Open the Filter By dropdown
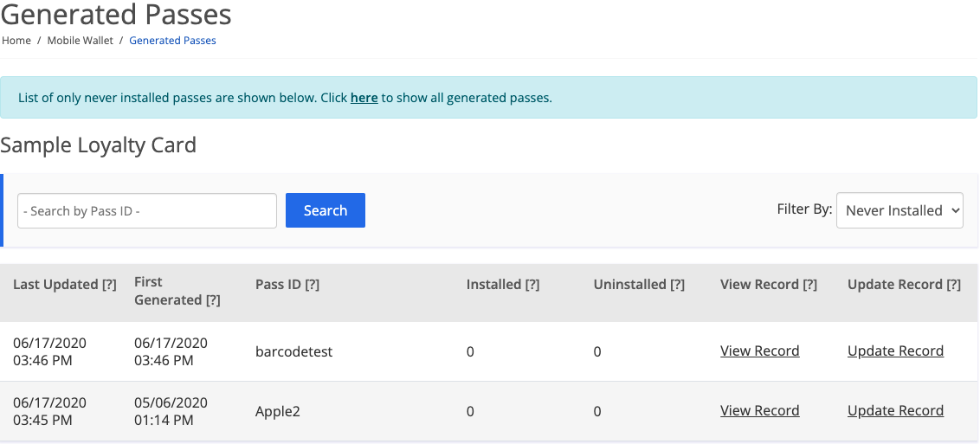The image size is (980, 444). tap(899, 210)
